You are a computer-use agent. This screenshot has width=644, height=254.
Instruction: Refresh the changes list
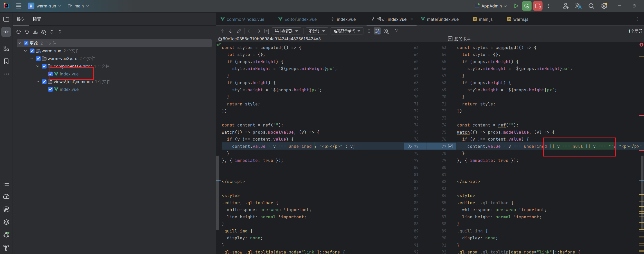pos(18,32)
